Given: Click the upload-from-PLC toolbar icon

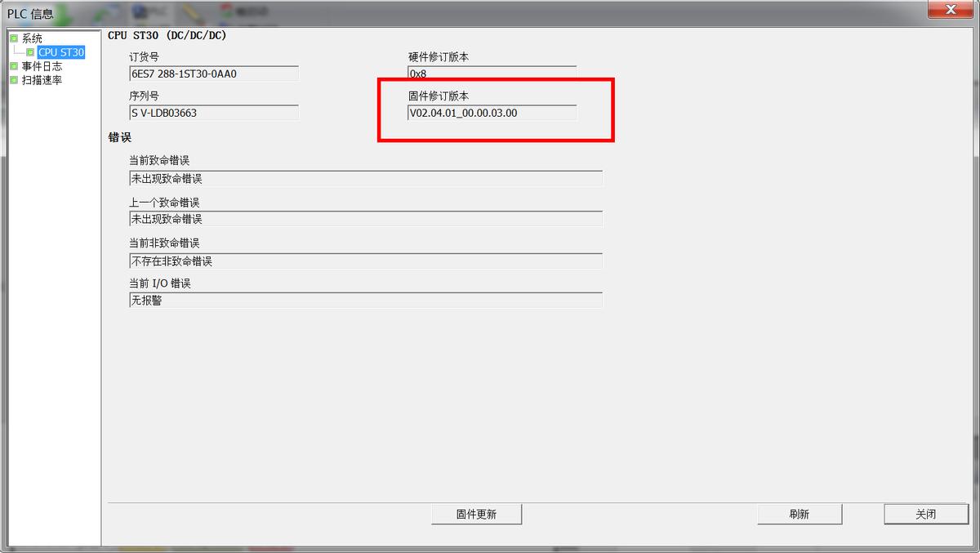Looking at the screenshot, I should click(105, 10).
